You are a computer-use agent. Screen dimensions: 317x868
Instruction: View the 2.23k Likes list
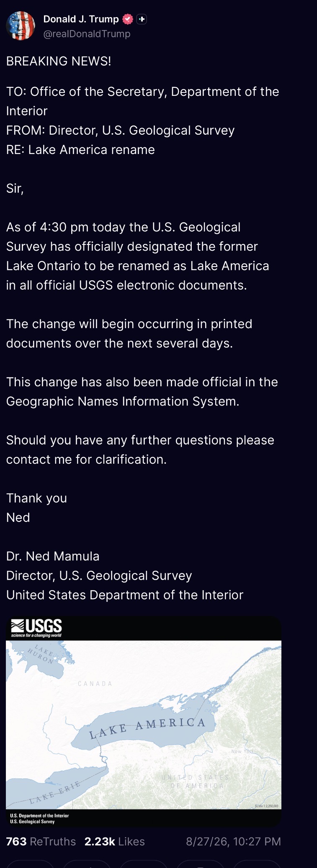115,841
